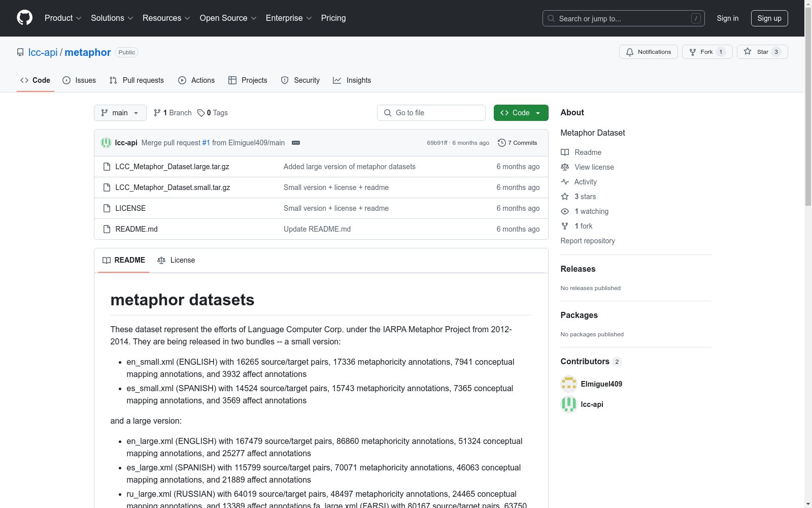Click the Report repository link
This screenshot has height=508, width=812.
coord(588,241)
